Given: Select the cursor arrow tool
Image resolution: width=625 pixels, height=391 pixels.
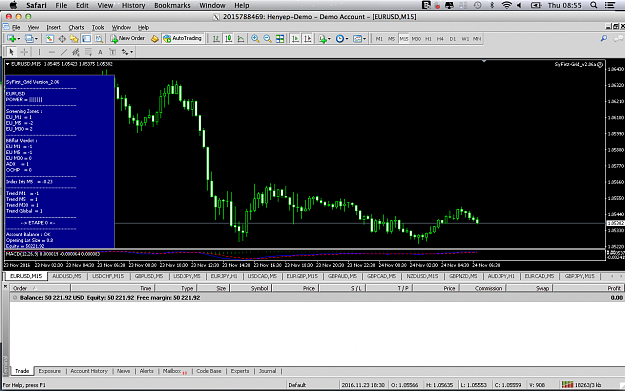Looking at the screenshot, I should click(12, 52).
